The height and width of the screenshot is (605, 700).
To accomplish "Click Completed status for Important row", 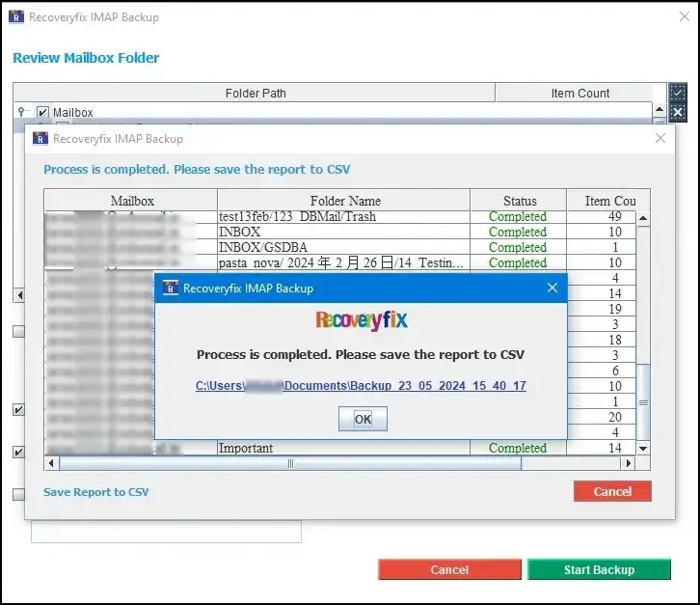I will (518, 448).
